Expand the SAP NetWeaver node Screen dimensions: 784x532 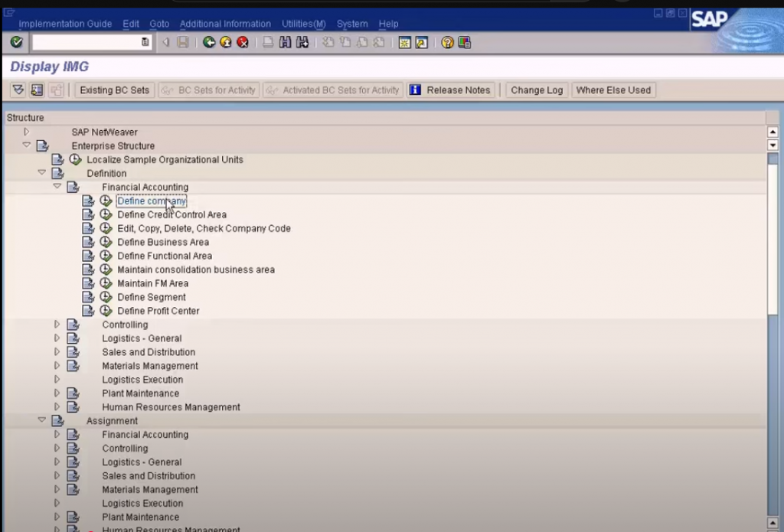pos(27,132)
